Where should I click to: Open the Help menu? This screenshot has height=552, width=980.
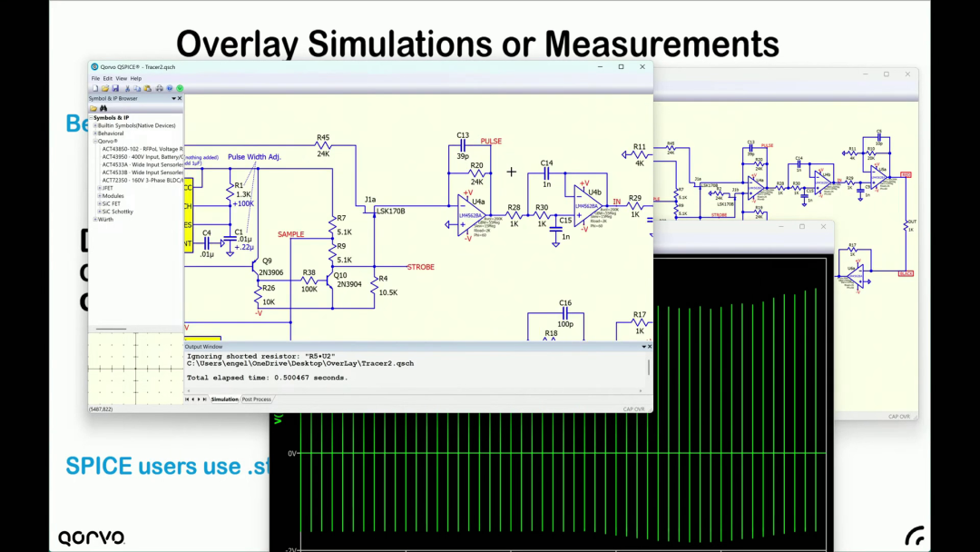click(x=135, y=78)
